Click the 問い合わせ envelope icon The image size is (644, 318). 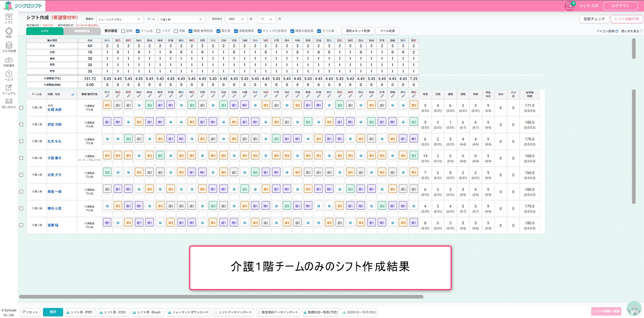(8, 103)
